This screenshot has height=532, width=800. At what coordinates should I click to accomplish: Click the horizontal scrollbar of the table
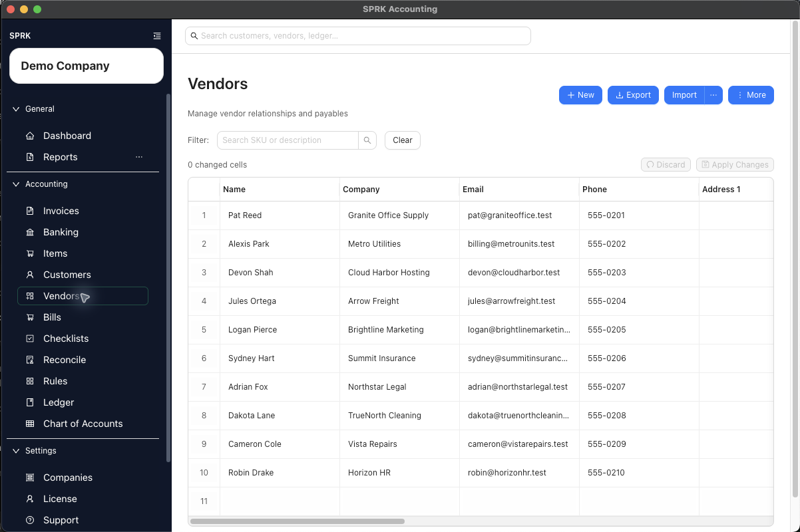298,521
